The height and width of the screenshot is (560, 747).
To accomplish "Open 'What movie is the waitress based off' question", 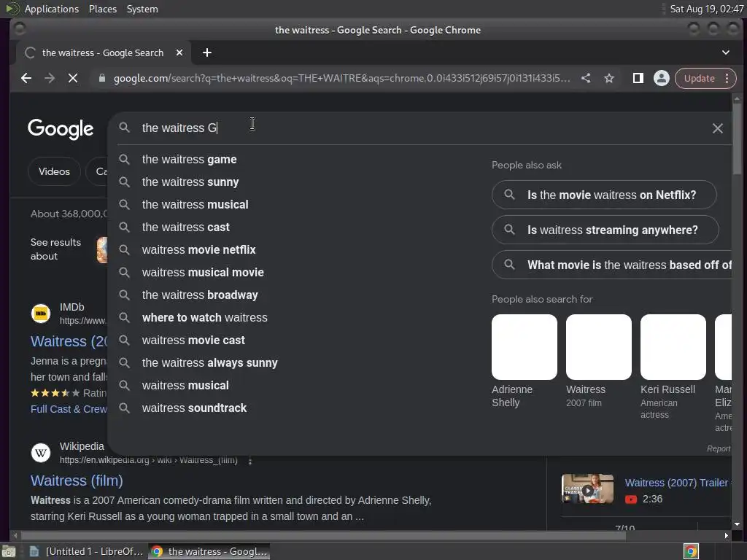I will click(x=612, y=265).
